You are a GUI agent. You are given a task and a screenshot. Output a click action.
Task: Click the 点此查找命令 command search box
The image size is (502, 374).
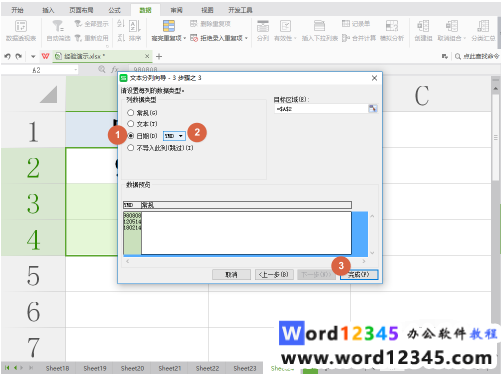click(477, 56)
